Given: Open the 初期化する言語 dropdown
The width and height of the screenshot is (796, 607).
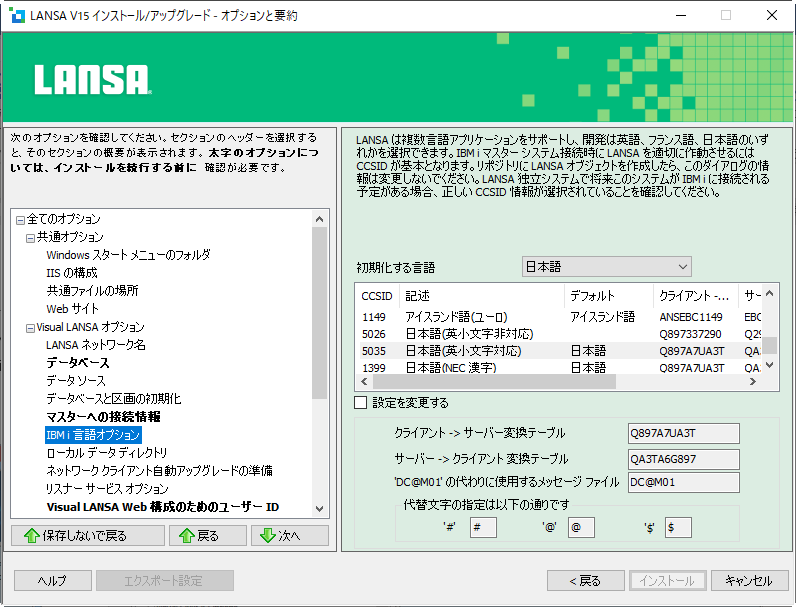Looking at the screenshot, I should tap(607, 266).
